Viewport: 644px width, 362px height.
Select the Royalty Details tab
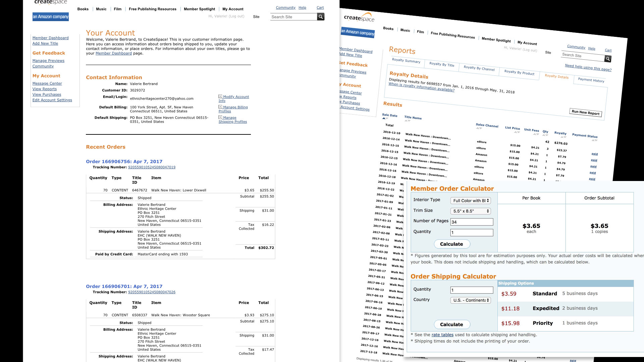[x=556, y=76]
